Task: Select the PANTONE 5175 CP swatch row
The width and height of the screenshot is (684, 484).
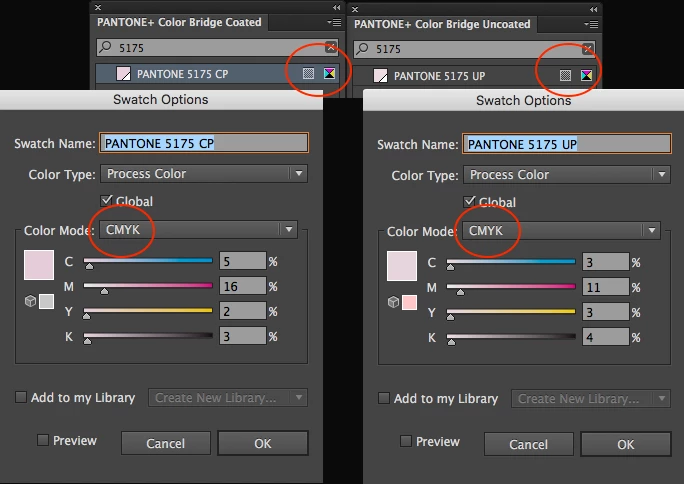Action: point(217,74)
